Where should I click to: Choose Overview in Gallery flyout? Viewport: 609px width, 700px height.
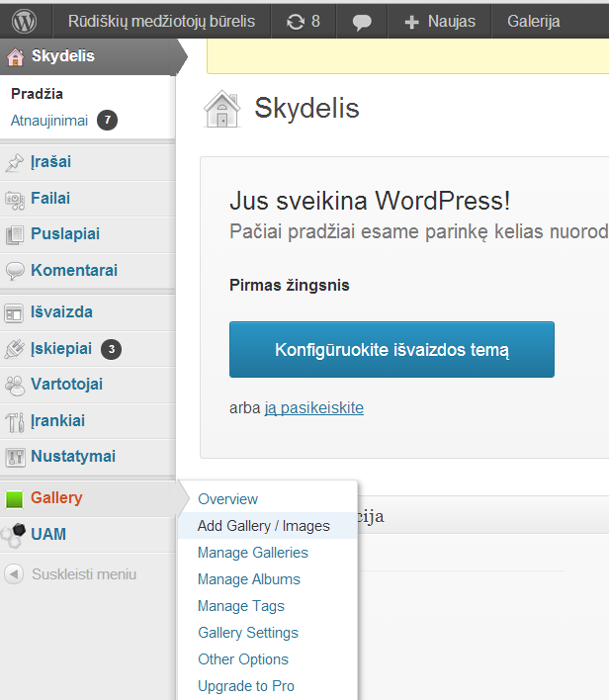pyautogui.click(x=227, y=499)
